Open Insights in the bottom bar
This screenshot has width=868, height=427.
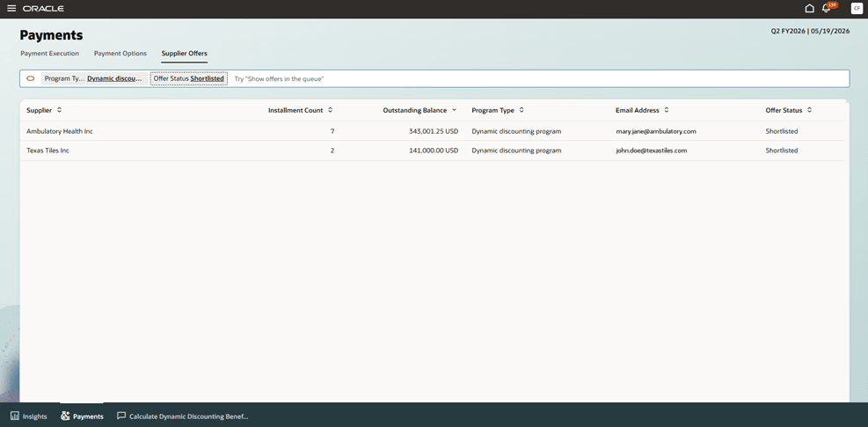pyautogui.click(x=29, y=416)
